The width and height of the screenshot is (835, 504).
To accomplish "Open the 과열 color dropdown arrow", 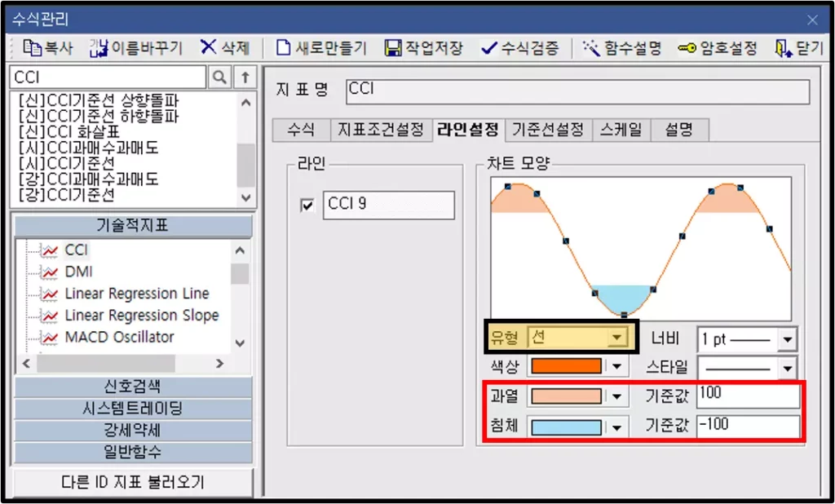I will click(616, 397).
